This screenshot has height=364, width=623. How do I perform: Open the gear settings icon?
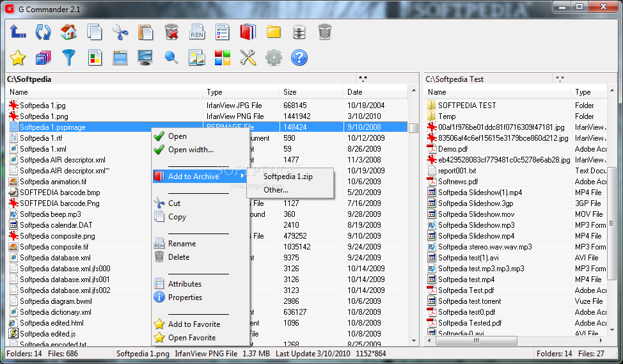click(274, 58)
